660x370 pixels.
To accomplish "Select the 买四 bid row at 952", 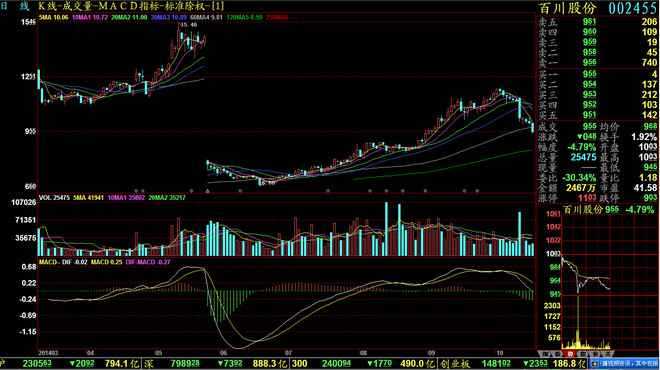I will click(x=598, y=104).
